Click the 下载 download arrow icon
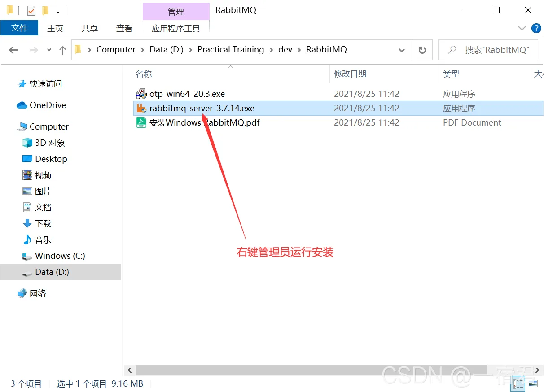 (x=27, y=223)
